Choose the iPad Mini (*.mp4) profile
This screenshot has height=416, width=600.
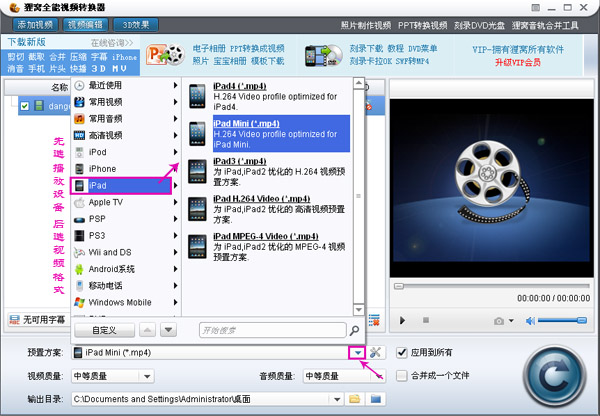(268, 134)
